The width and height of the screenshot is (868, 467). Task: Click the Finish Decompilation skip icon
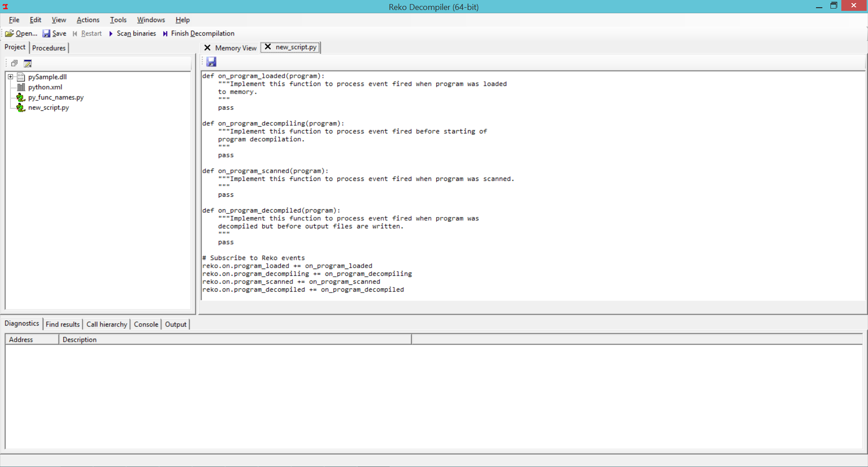165,33
